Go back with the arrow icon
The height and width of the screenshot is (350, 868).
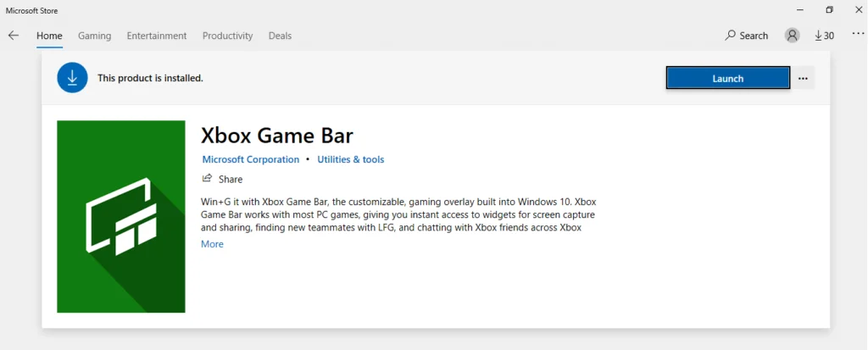coord(14,36)
